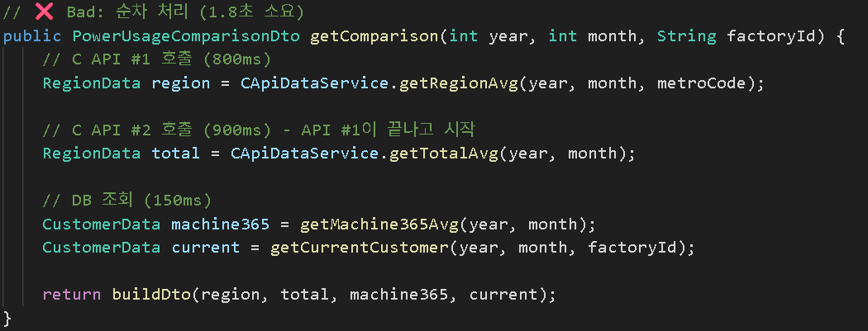Viewport: 868px width, 331px height.
Task: Click the public keyword in the method signature
Action: pyautogui.click(x=33, y=36)
